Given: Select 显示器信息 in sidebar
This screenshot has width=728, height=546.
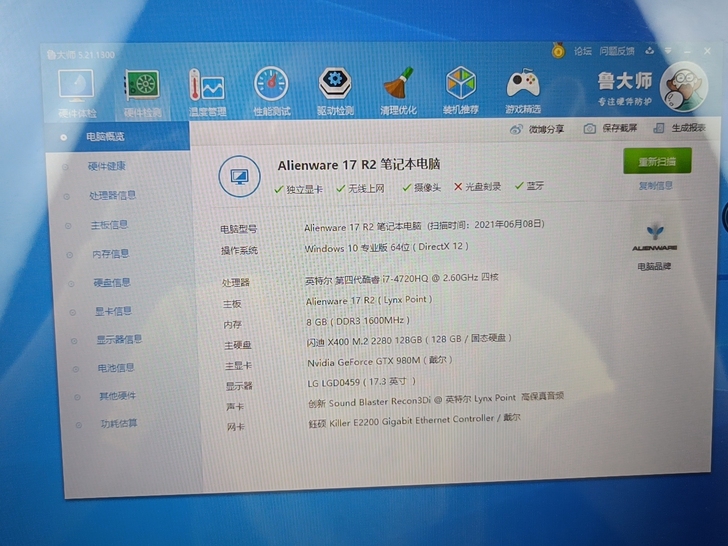Looking at the screenshot, I should 119,339.
